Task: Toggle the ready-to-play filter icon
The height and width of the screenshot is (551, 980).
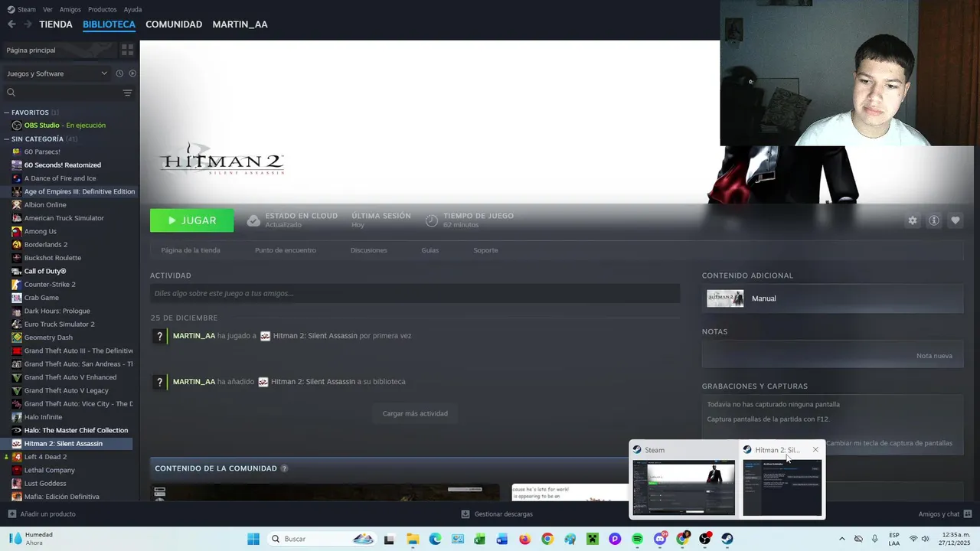Action: tap(132, 73)
